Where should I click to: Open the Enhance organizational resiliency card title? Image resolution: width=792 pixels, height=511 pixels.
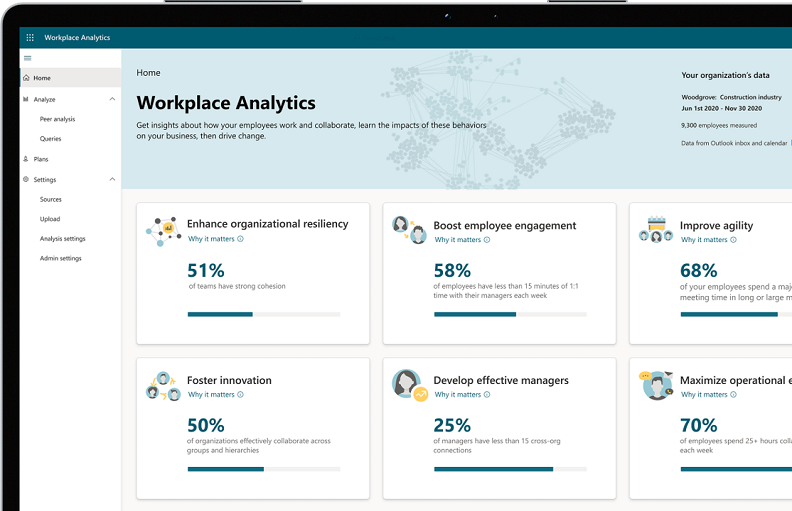pos(268,224)
